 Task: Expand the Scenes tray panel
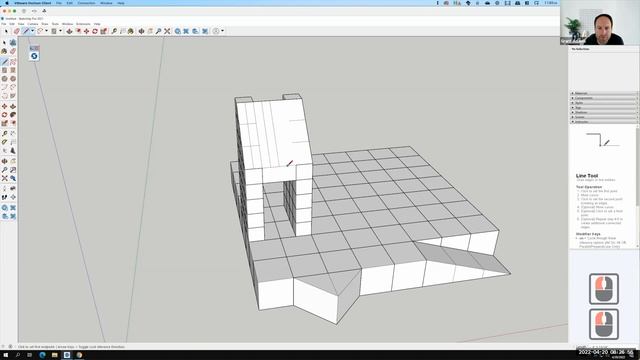(603, 117)
